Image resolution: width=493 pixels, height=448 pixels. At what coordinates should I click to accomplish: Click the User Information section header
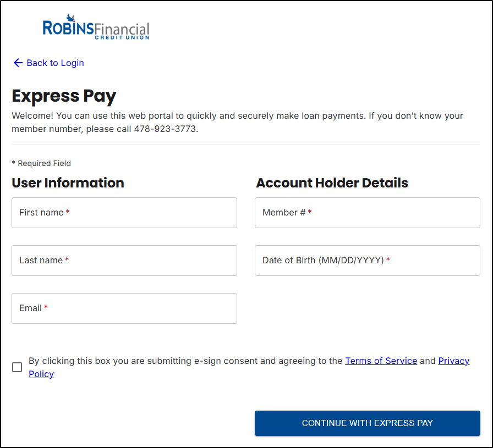(x=68, y=183)
